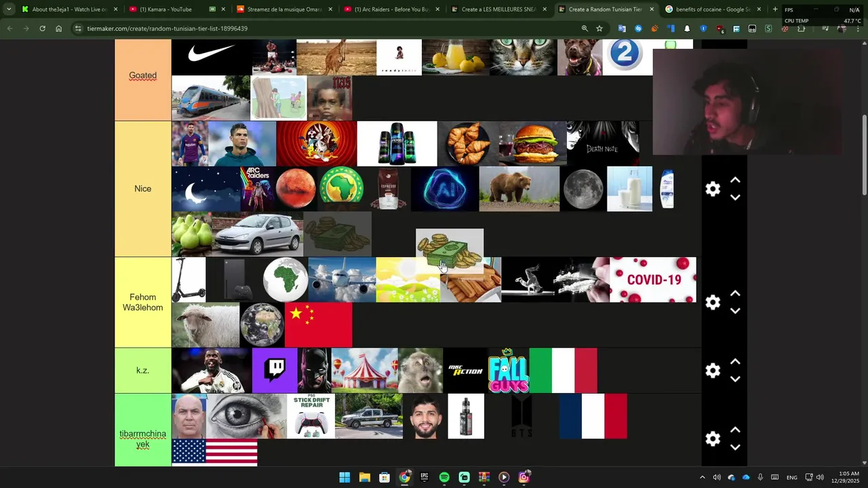Bookmark this page with star icon

[x=599, y=28]
